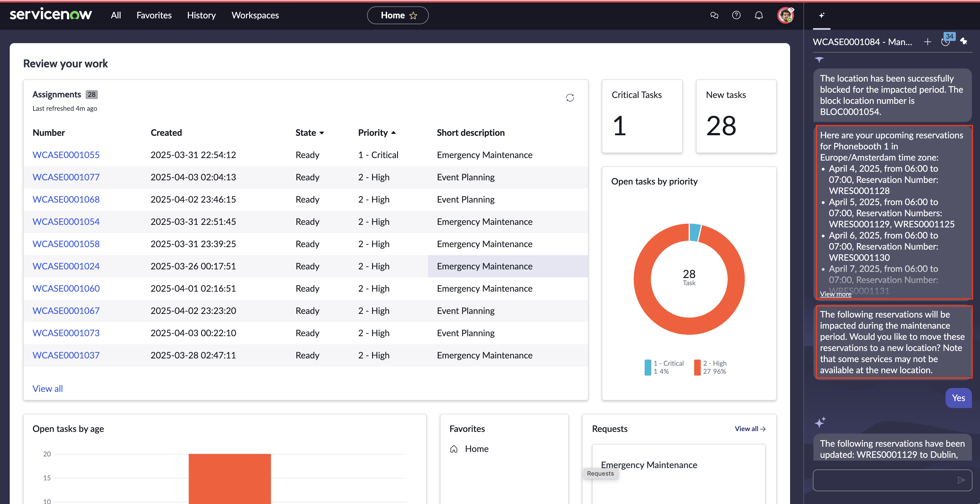Open case WCASE0001037
The height and width of the screenshot is (504, 980).
tap(66, 355)
